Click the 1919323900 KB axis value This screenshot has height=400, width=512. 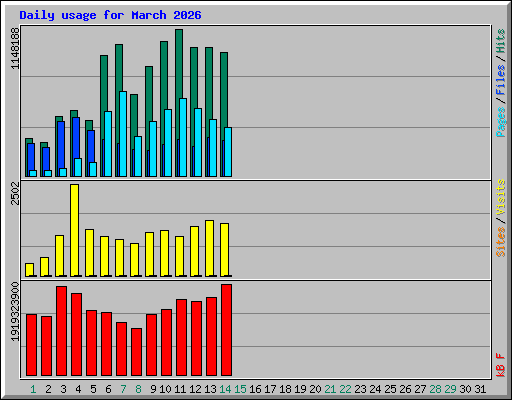(x=15, y=312)
